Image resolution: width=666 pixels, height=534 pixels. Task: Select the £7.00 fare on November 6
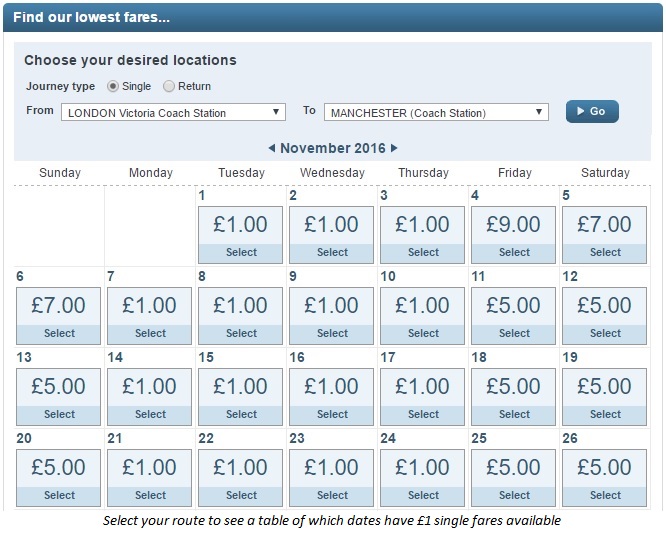click(59, 316)
